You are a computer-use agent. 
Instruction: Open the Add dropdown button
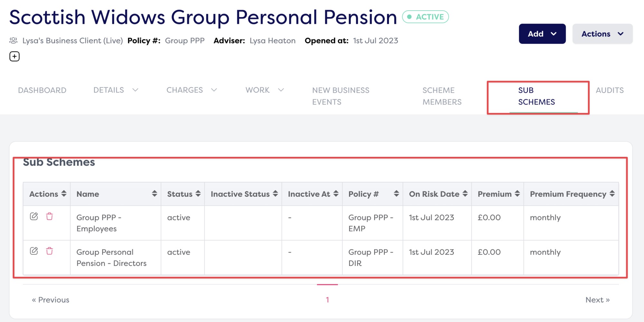[542, 34]
